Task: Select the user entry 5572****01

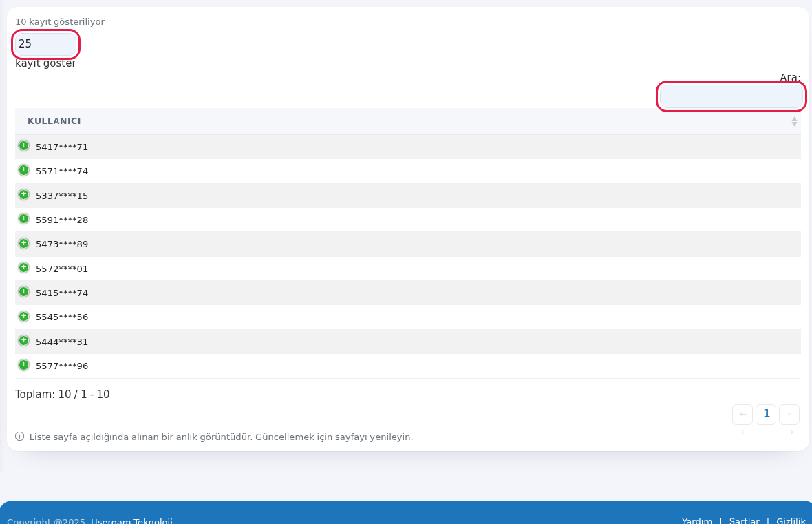Action: (x=62, y=269)
